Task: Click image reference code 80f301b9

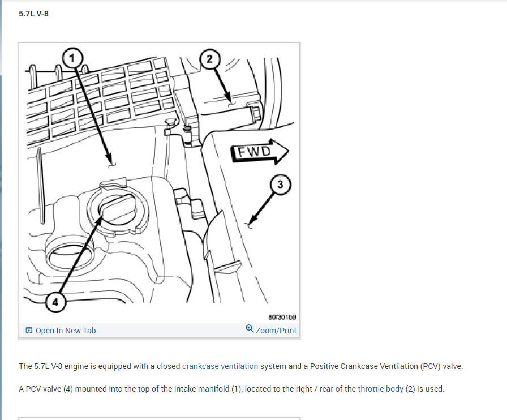Action: (x=282, y=317)
